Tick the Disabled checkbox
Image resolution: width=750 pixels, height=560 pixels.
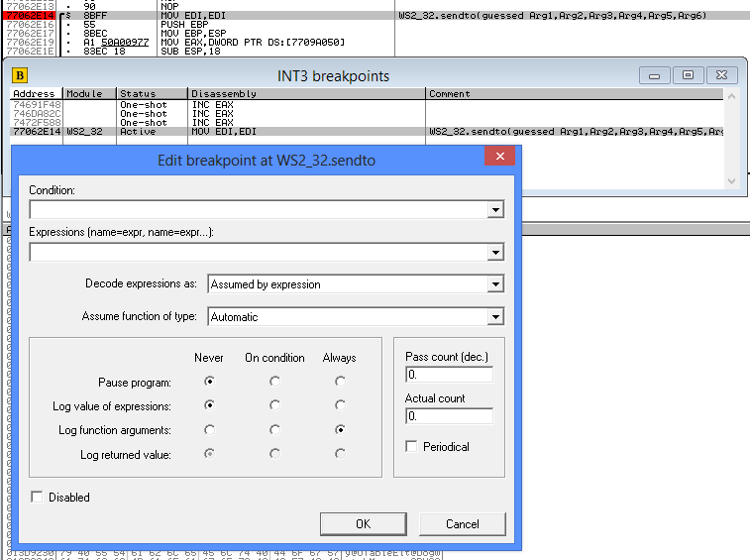point(37,497)
